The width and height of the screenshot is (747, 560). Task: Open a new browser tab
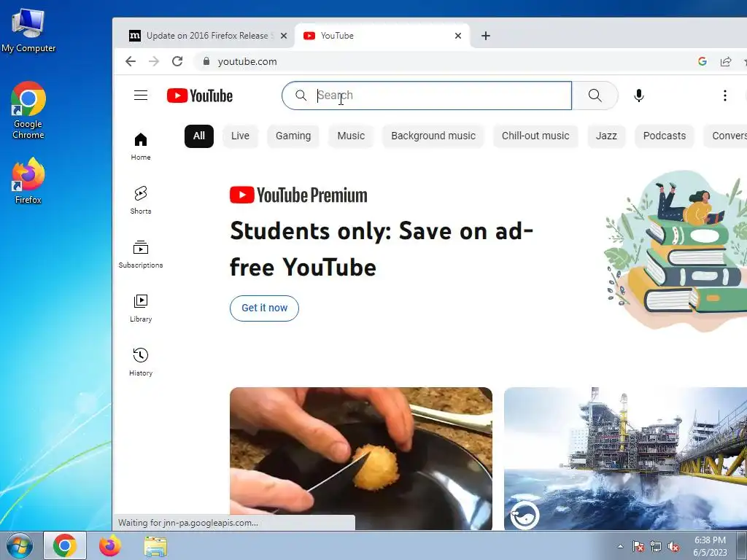485,36
